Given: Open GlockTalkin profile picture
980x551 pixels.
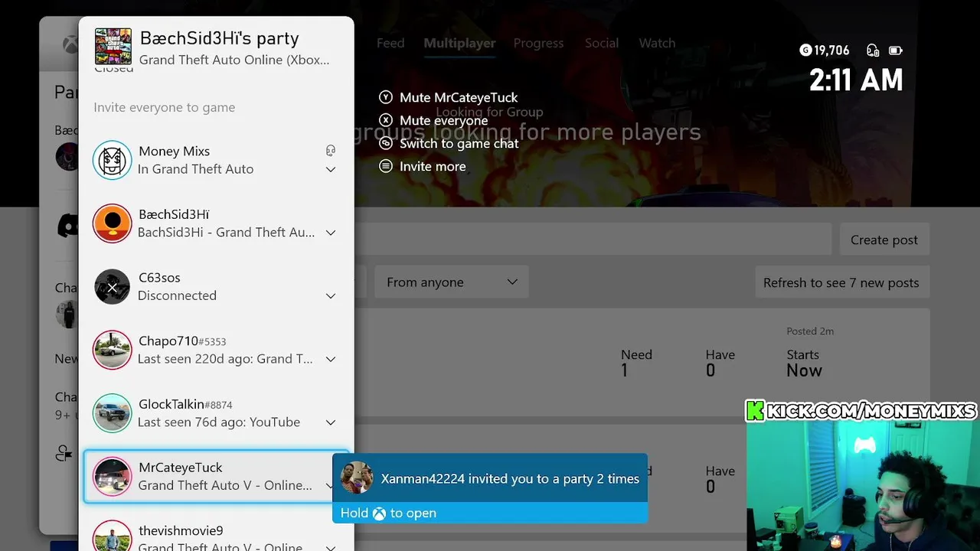Looking at the screenshot, I should point(112,413).
